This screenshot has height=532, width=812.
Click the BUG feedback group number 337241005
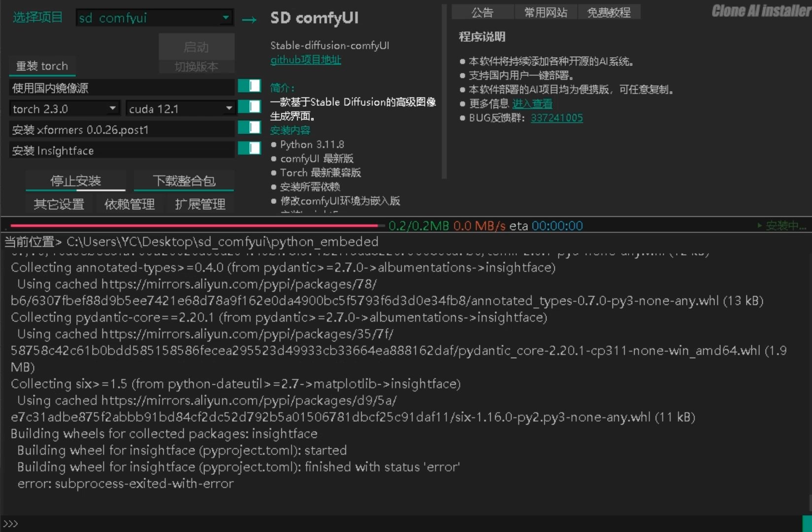[557, 118]
